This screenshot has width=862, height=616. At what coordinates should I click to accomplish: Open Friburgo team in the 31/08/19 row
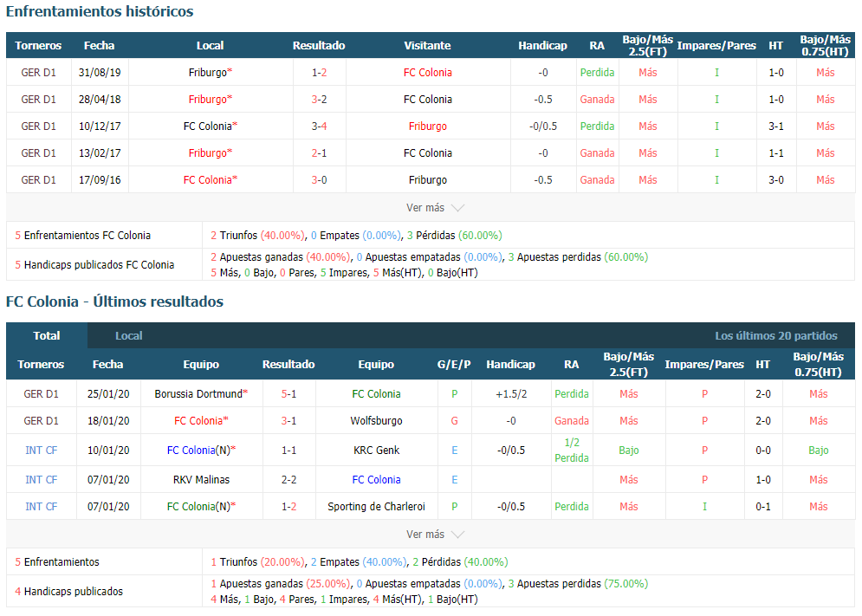point(210,73)
